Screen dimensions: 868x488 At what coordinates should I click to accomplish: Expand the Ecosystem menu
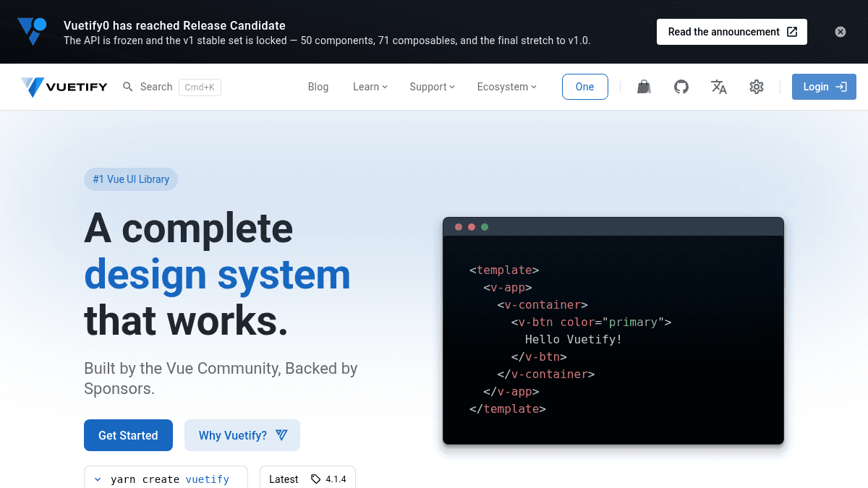click(506, 87)
